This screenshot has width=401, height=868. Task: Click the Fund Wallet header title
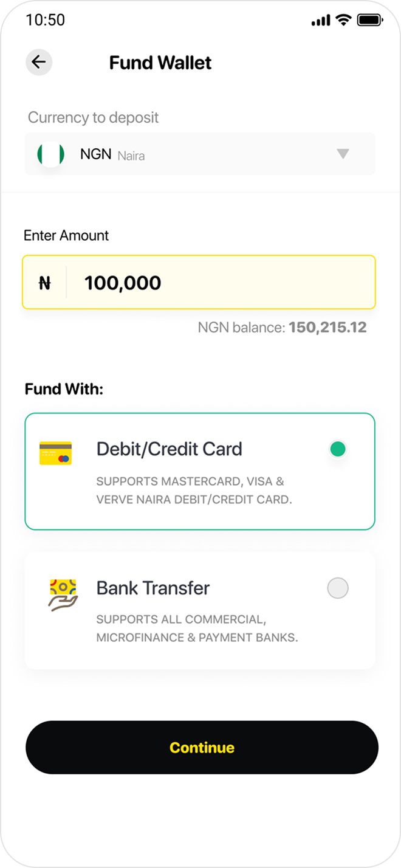[x=160, y=62]
